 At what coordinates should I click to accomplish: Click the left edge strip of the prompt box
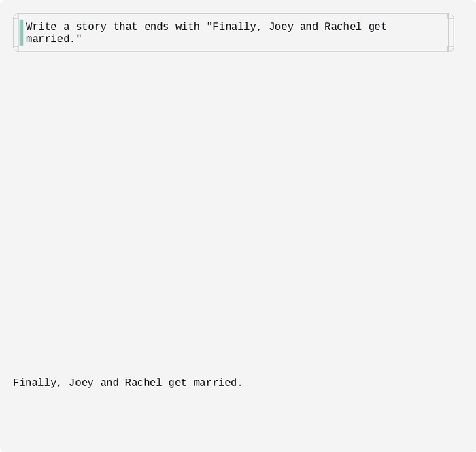point(16,33)
